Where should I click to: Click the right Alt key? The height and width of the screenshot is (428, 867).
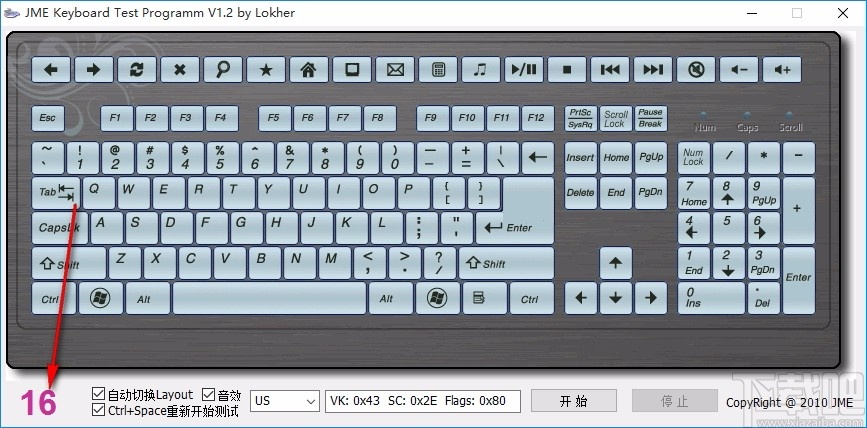[x=391, y=299]
